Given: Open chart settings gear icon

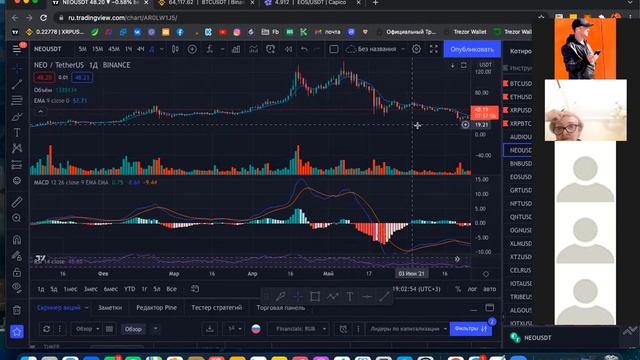Looking at the screenshot, I should pos(416,49).
